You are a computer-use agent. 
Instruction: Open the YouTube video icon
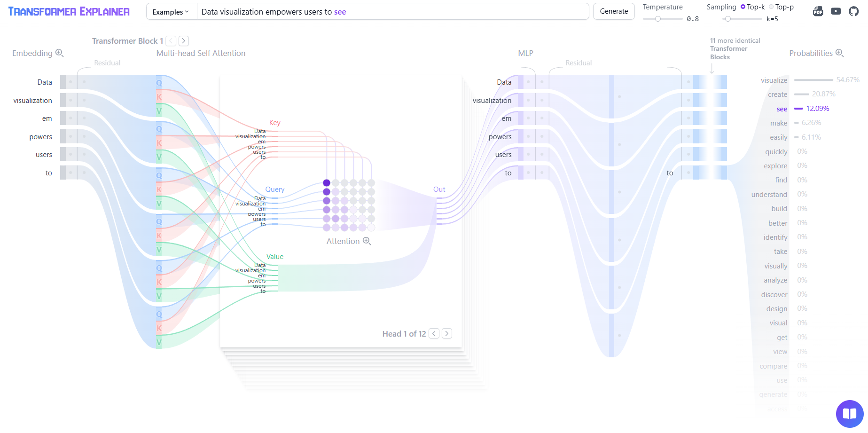(x=836, y=11)
